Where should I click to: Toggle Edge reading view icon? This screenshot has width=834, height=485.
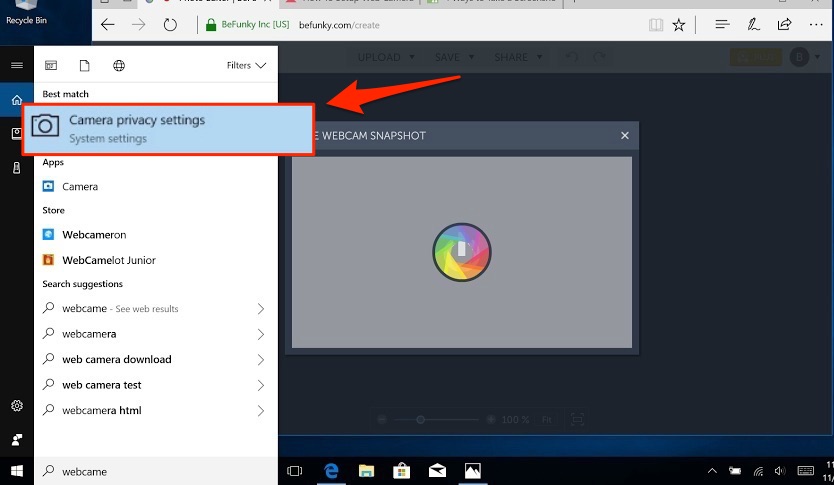click(656, 24)
